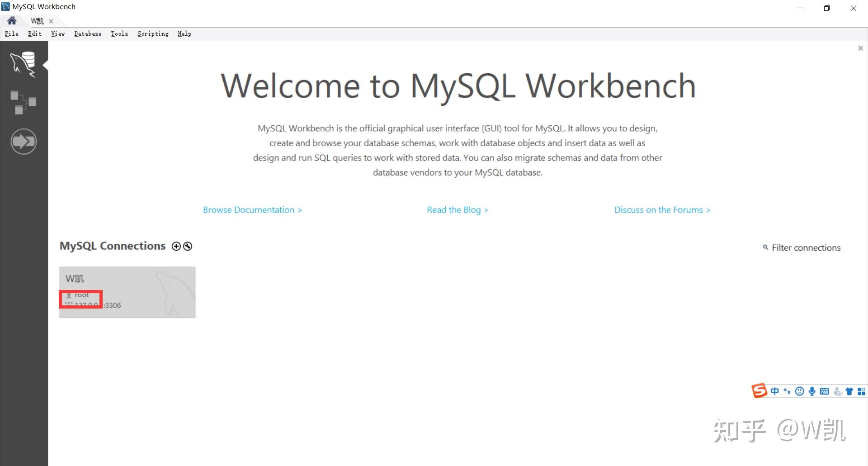Open the Read the Blog link
Viewport: 868px width, 466px height.
click(458, 210)
